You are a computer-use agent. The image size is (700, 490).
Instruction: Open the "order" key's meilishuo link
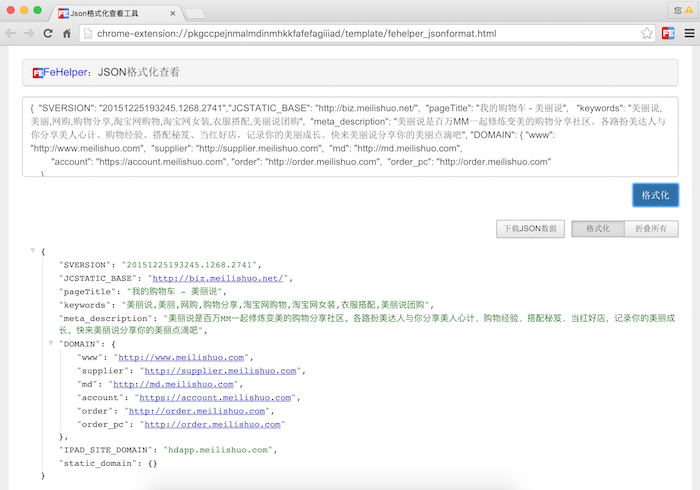[197, 411]
